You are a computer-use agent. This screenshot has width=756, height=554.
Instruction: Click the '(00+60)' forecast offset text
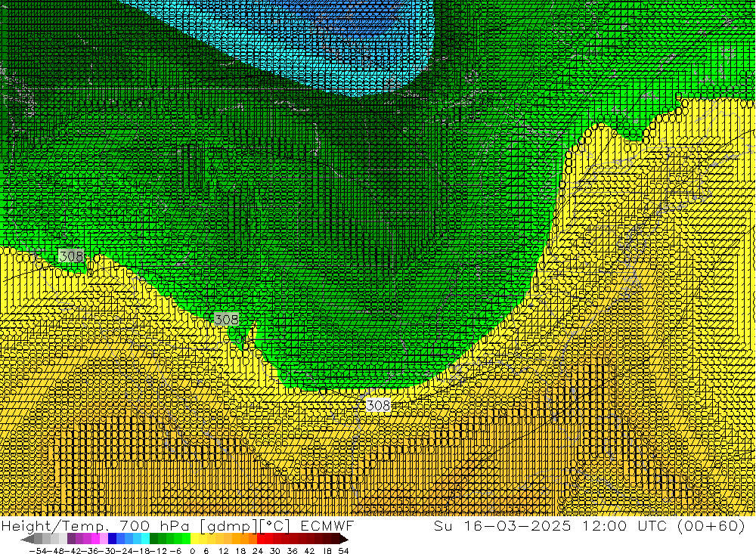[711, 525]
